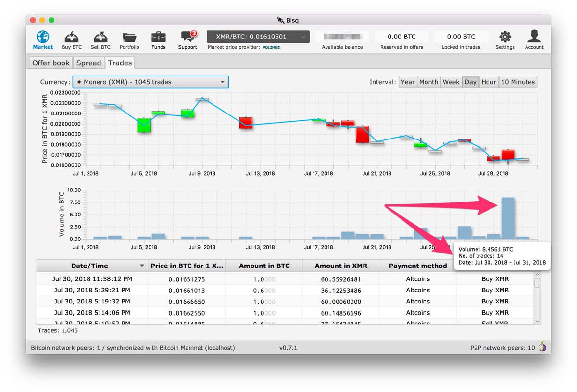Viewport: 577px width, 392px height.
Task: Open the Account section
Action: pyautogui.click(x=534, y=40)
